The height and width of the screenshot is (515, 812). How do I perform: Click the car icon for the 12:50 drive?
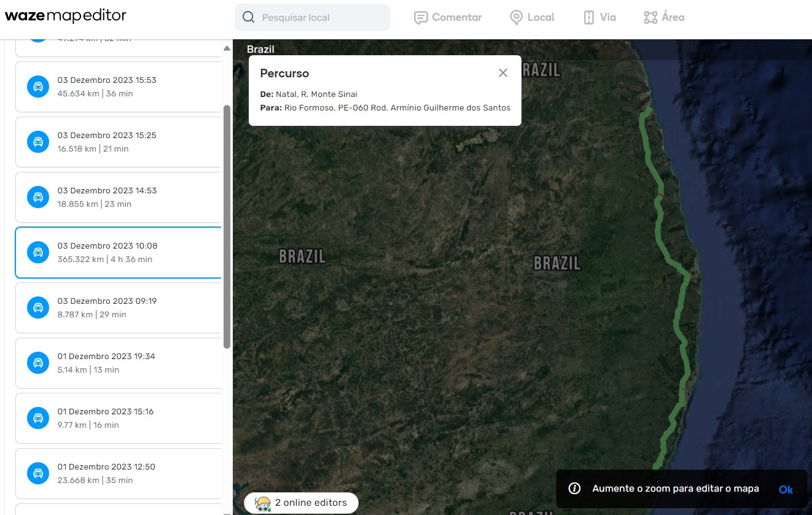tap(38, 473)
